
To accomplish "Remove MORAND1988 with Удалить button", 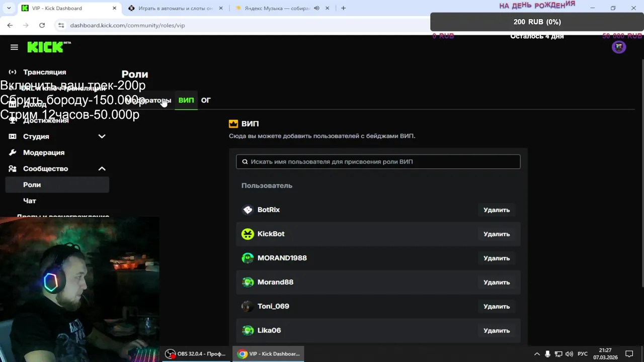I will point(497,258).
